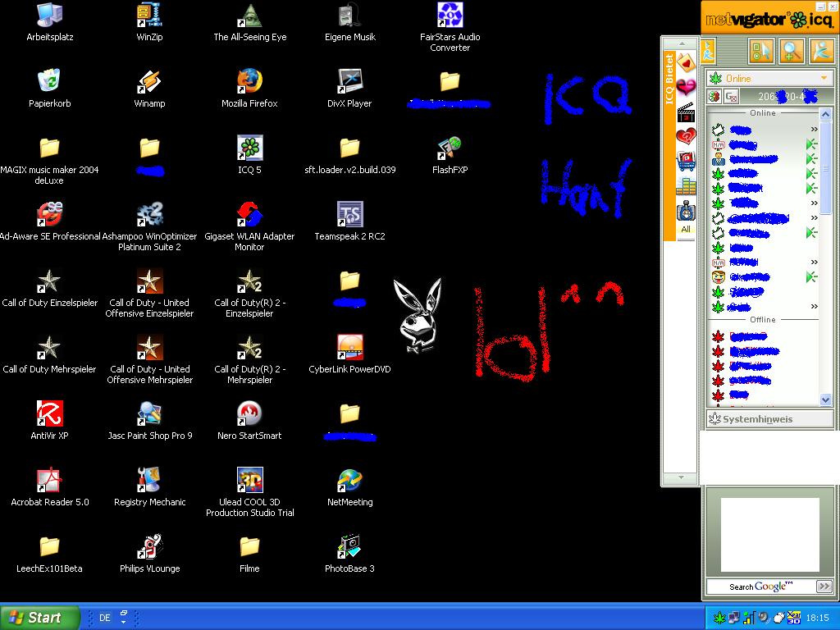Click the shopping cart icon in ICQ Bietet
840x630 pixels.
click(x=686, y=160)
